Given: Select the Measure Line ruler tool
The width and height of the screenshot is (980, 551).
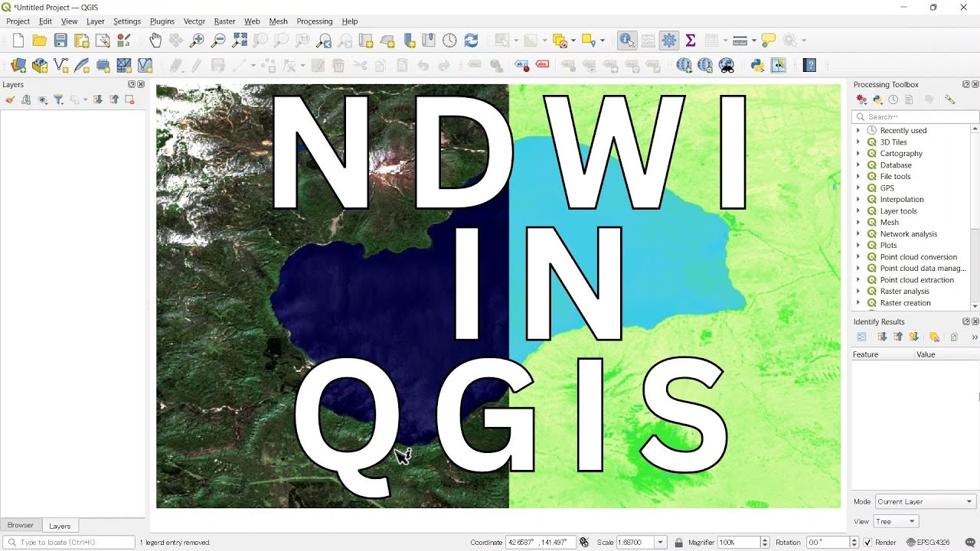Looking at the screenshot, I should pyautogui.click(x=740, y=41).
